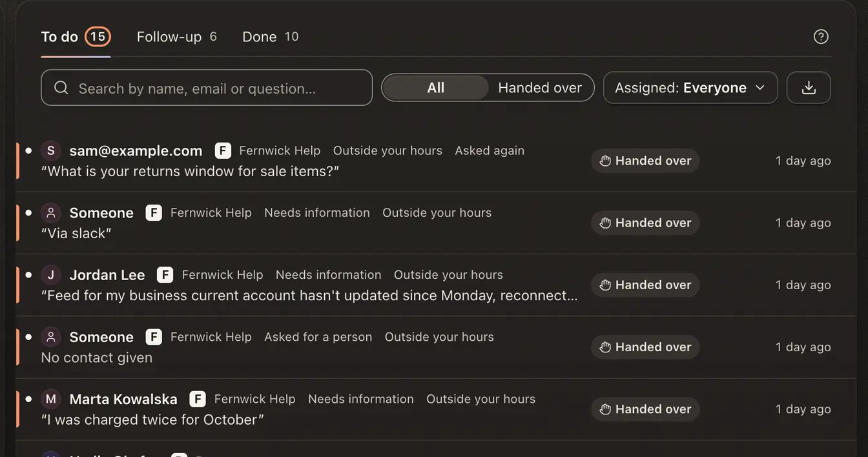This screenshot has width=868, height=457.
Task: Click Fernwick F badge in "Via slack" row
Action: [154, 212]
